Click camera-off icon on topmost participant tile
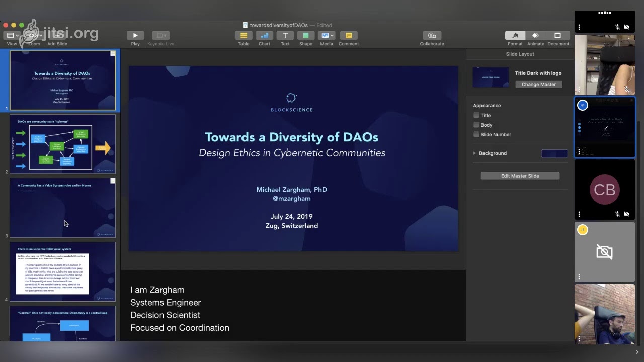Viewport: 644px width, 362px height. (626, 27)
